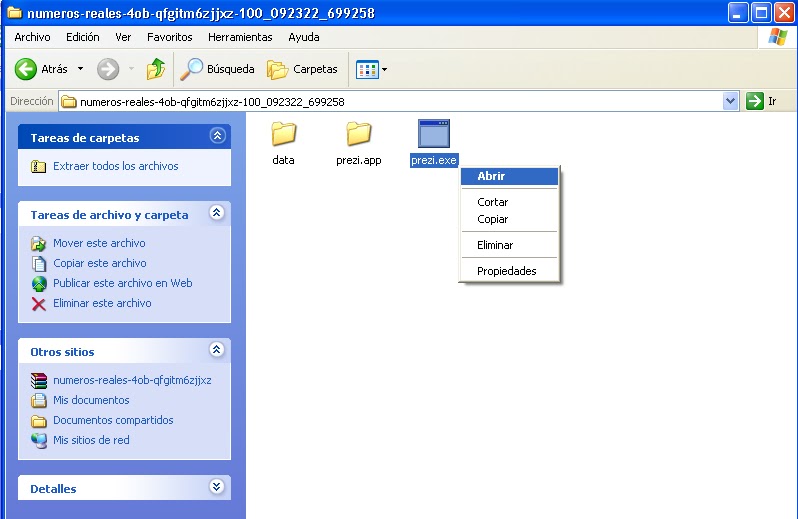798x519 pixels.
Task: Click Eliminar este archivo link
Action: (x=102, y=303)
